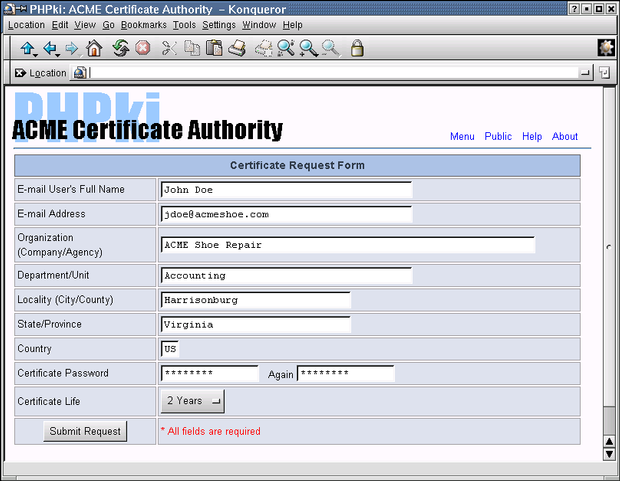Open the Home page icon
Viewport: 620px width, 481px height.
click(95, 49)
